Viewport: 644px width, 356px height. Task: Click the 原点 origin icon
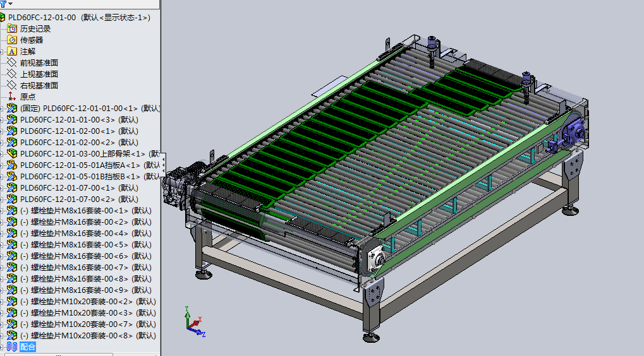(12, 97)
